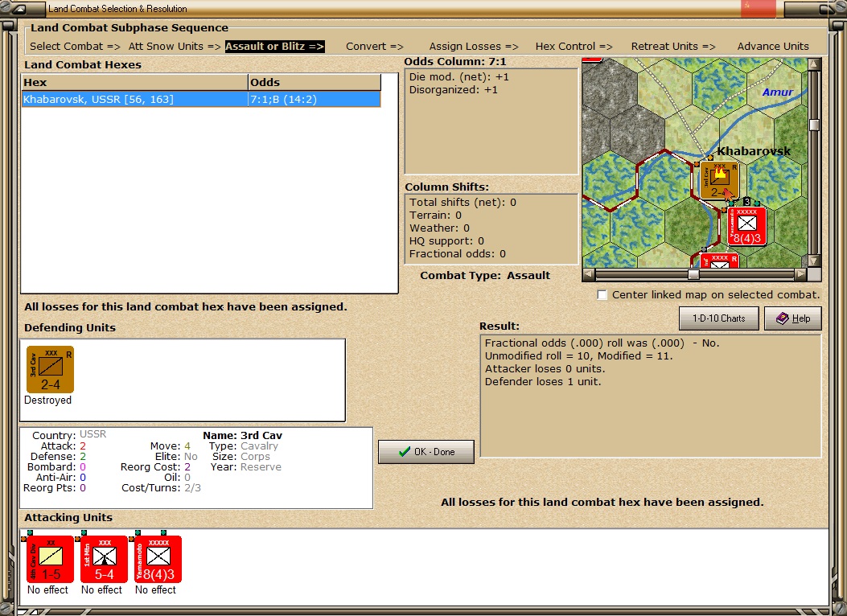Viewport: 847px width, 616px height.
Task: Click the map vertical scrollbar up arrow
Action: click(x=815, y=64)
